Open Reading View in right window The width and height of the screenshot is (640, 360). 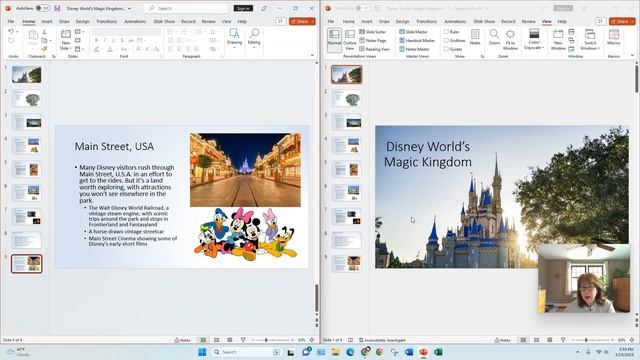tap(374, 49)
